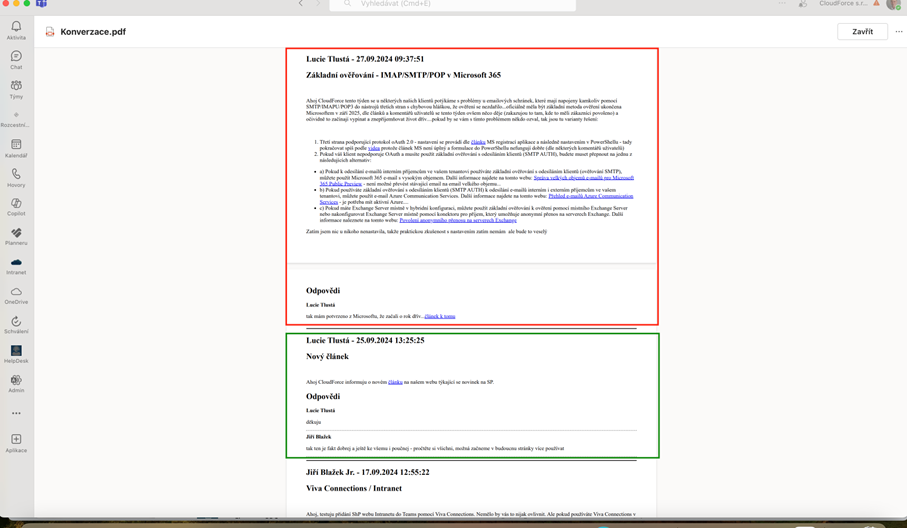Open the Kalendář calendar icon

coord(16,148)
